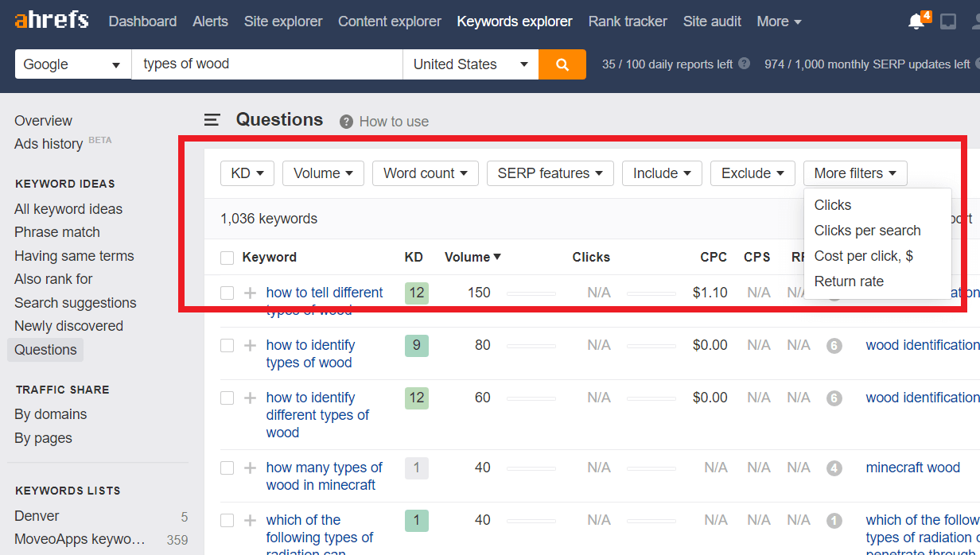Switch to Rank tracker
Viewport: 980px width, 555px height.
click(628, 21)
